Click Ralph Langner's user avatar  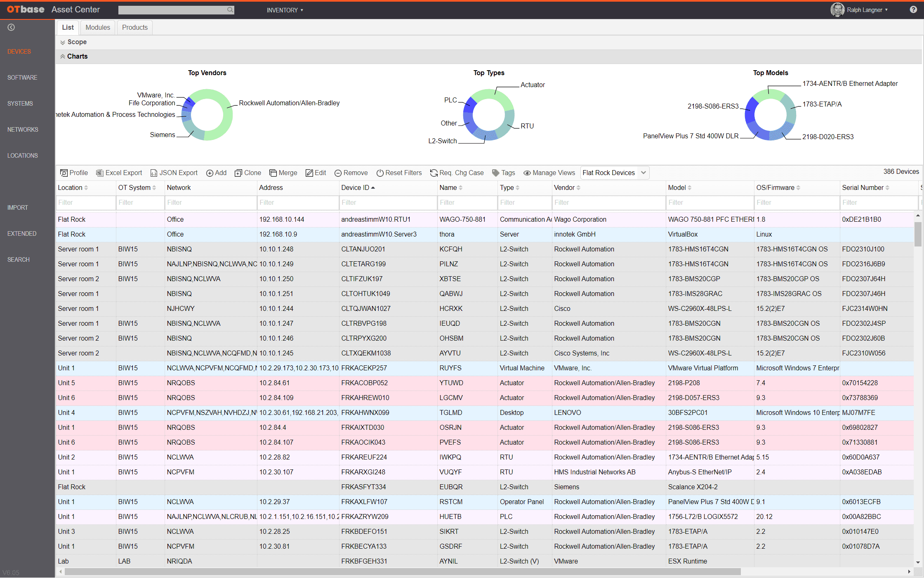(x=837, y=9)
